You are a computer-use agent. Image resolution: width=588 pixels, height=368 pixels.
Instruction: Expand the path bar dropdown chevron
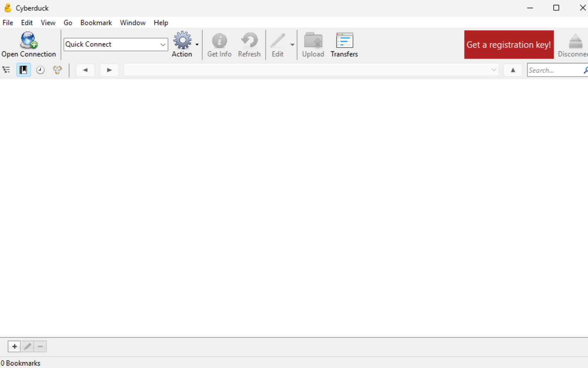(494, 70)
